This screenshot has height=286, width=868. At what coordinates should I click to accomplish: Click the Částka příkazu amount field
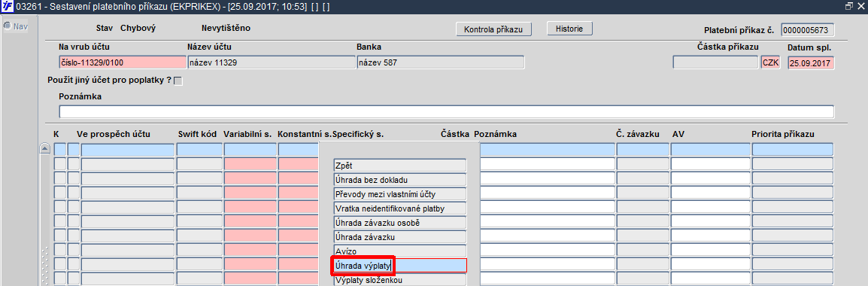click(x=715, y=62)
